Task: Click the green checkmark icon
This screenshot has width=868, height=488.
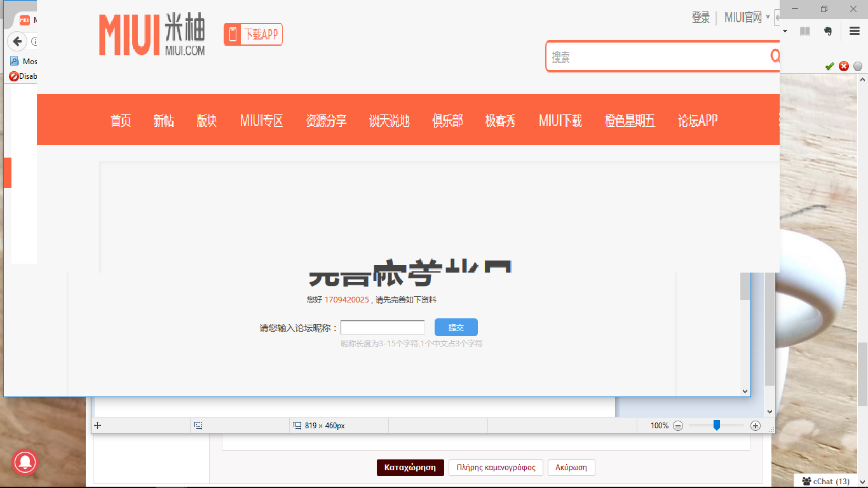Action: click(x=829, y=66)
